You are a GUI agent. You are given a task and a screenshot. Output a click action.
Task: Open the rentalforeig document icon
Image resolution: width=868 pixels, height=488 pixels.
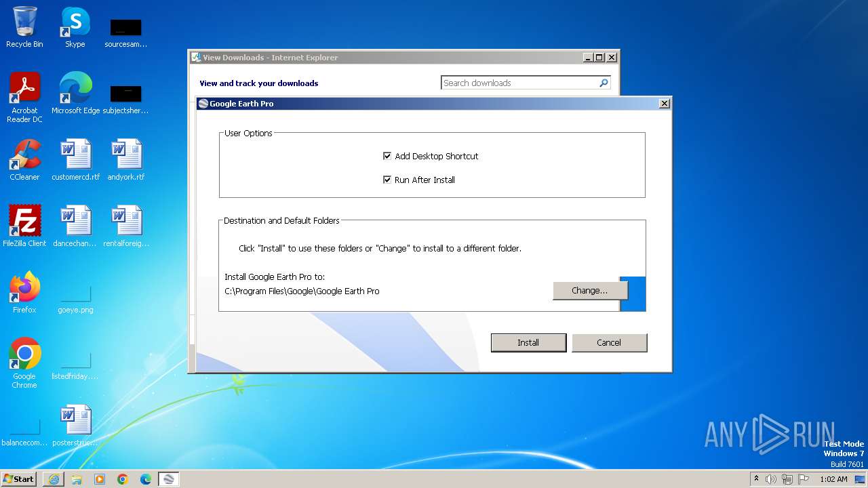tap(126, 226)
